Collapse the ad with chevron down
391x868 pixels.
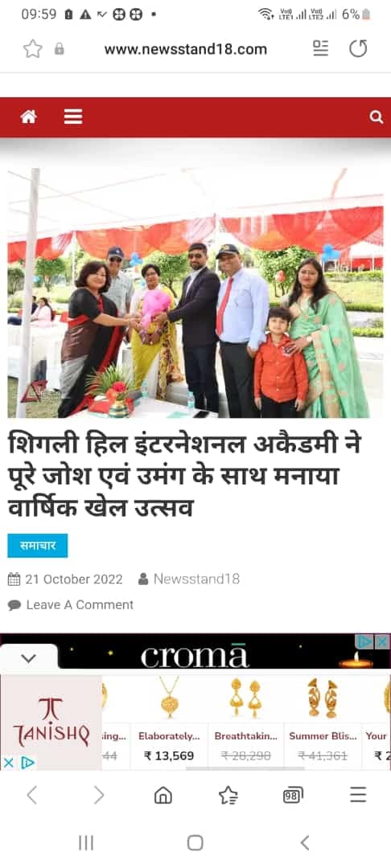(28, 657)
